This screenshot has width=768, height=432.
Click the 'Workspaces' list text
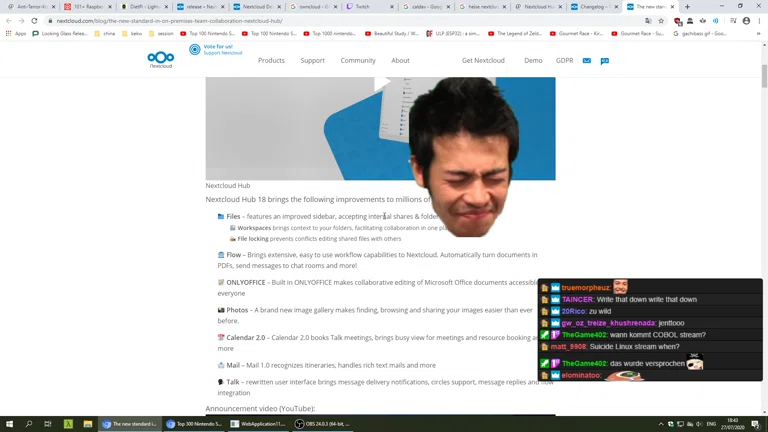(x=254, y=228)
